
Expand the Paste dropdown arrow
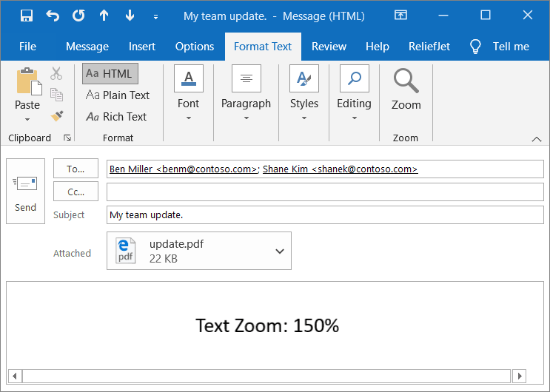27,120
